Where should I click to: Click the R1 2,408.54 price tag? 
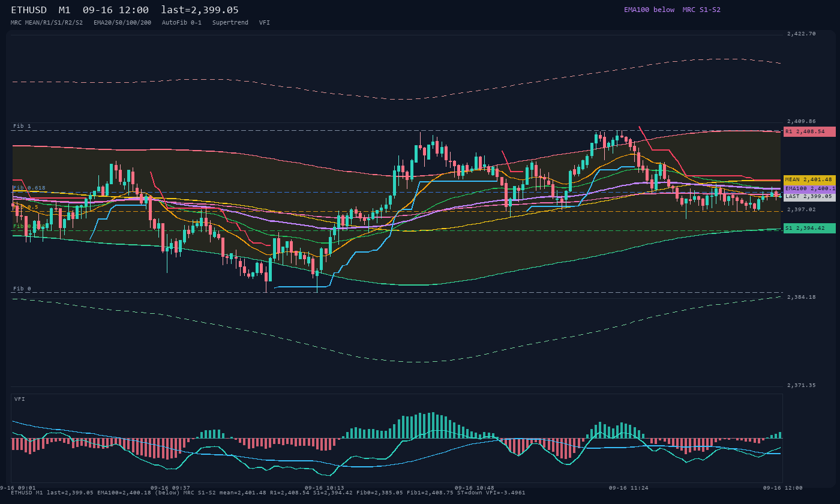coord(809,131)
